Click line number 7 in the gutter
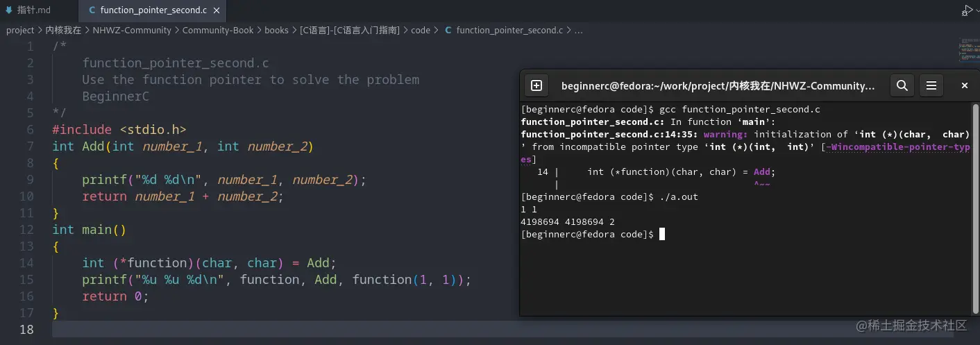This screenshot has height=345, width=980. pyautogui.click(x=29, y=146)
